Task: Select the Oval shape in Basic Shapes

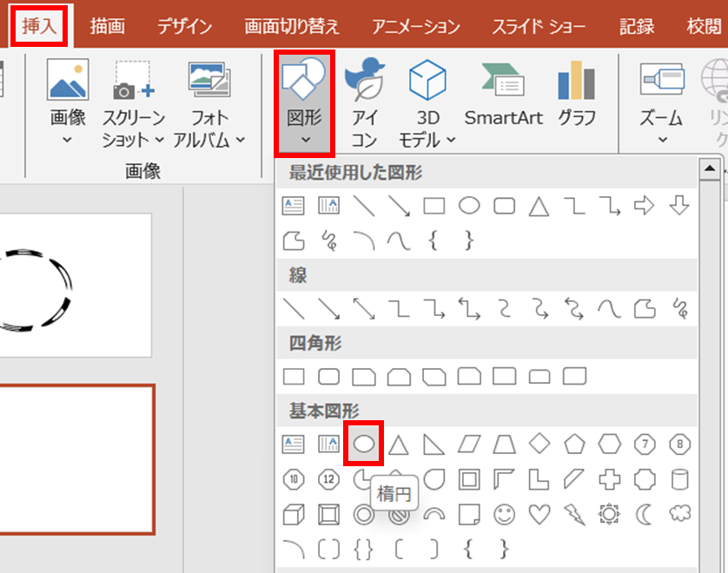Action: coord(365,445)
